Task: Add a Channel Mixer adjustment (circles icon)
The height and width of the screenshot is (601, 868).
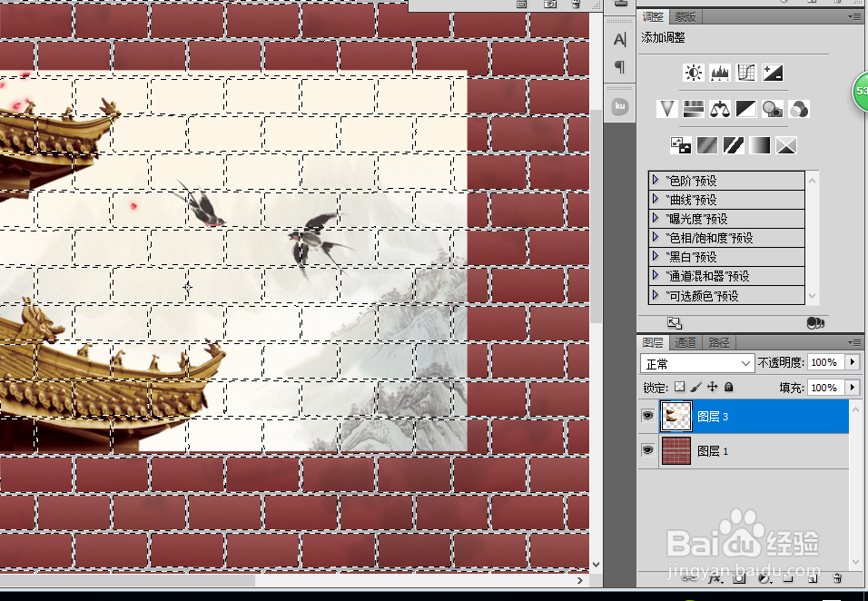Action: (x=799, y=109)
